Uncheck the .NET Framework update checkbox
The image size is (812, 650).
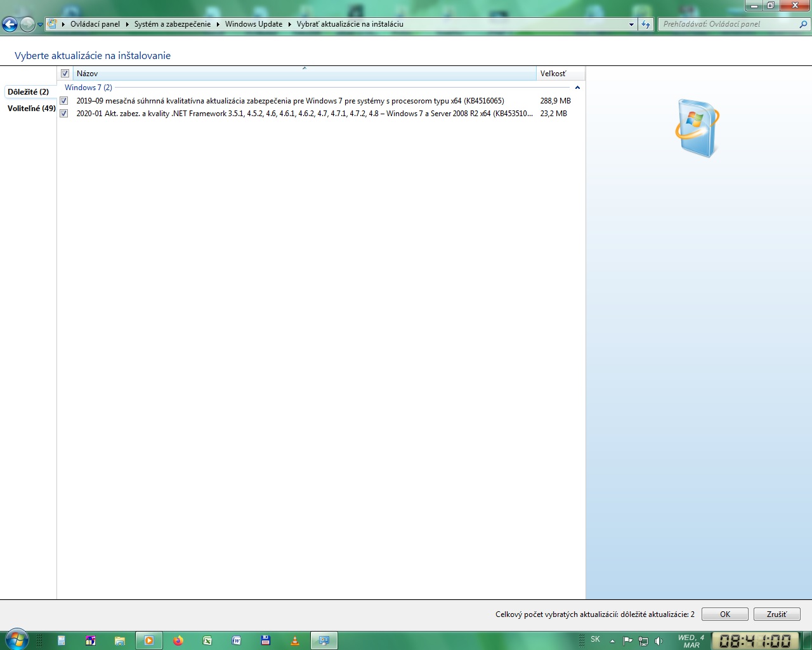pos(63,114)
